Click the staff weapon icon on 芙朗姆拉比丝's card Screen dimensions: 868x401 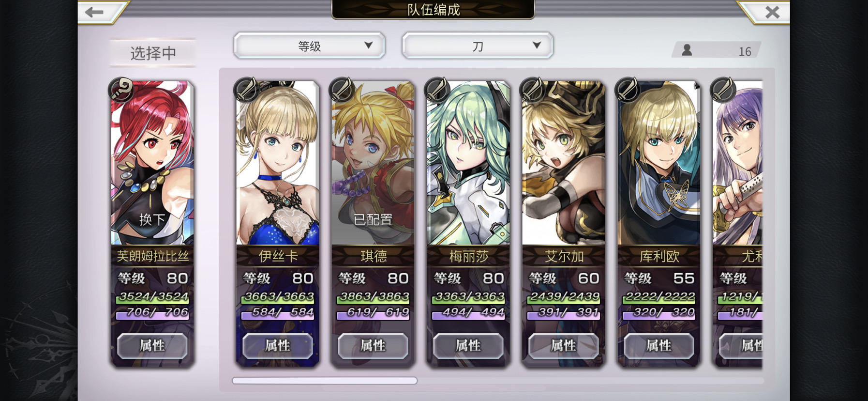click(121, 89)
